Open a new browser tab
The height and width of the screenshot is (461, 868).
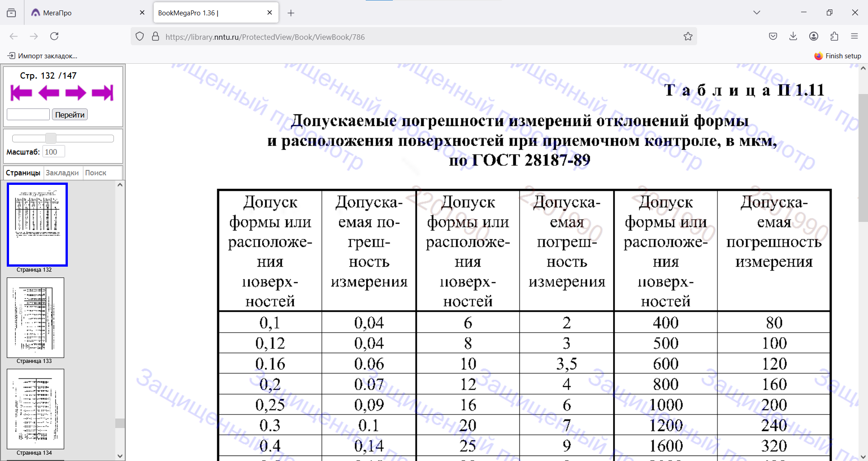click(x=291, y=13)
